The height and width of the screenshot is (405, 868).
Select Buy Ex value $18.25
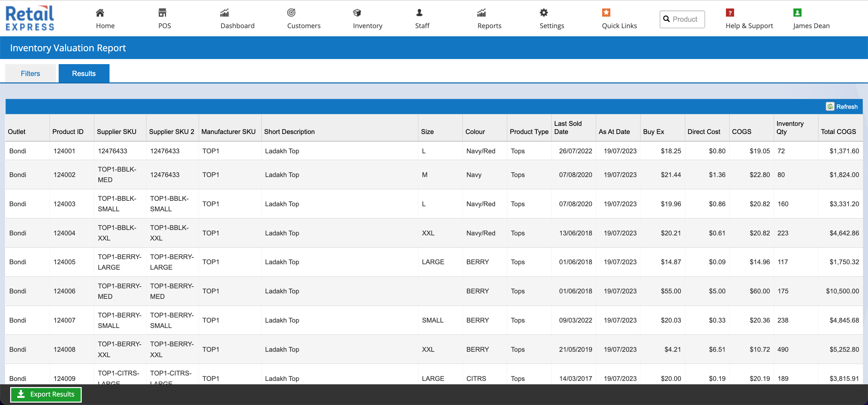tap(671, 151)
